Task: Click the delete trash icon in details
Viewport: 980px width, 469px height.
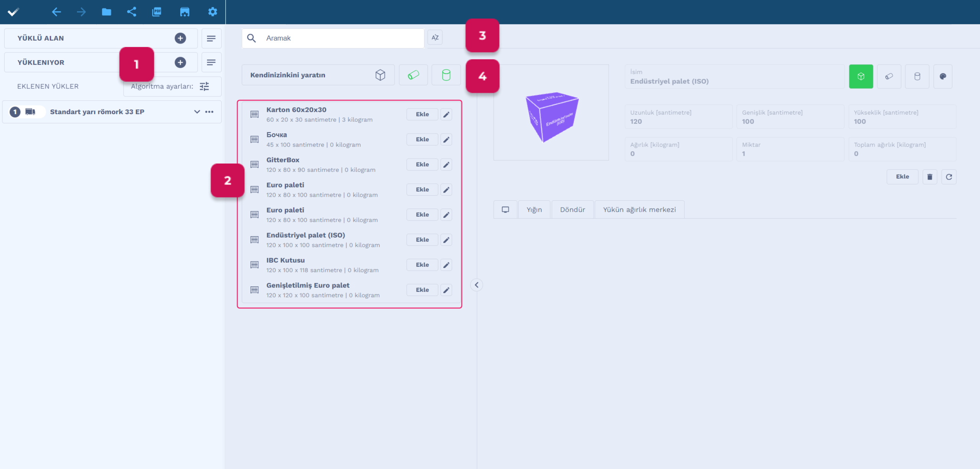Action: (929, 177)
